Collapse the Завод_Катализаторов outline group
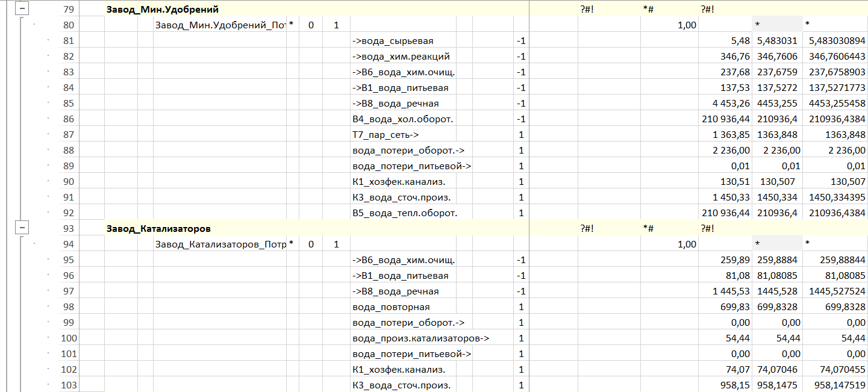 click(x=22, y=228)
